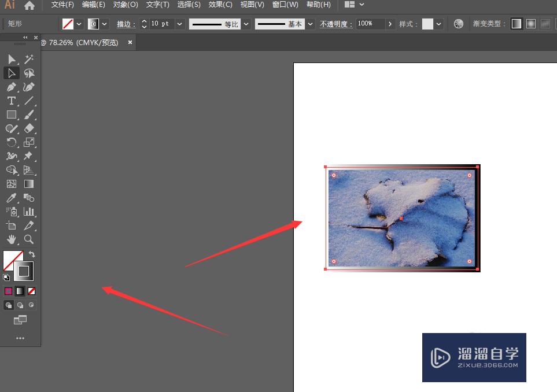The height and width of the screenshot is (392, 557).
Task: Select the Magic Wand tool
Action: click(x=29, y=59)
